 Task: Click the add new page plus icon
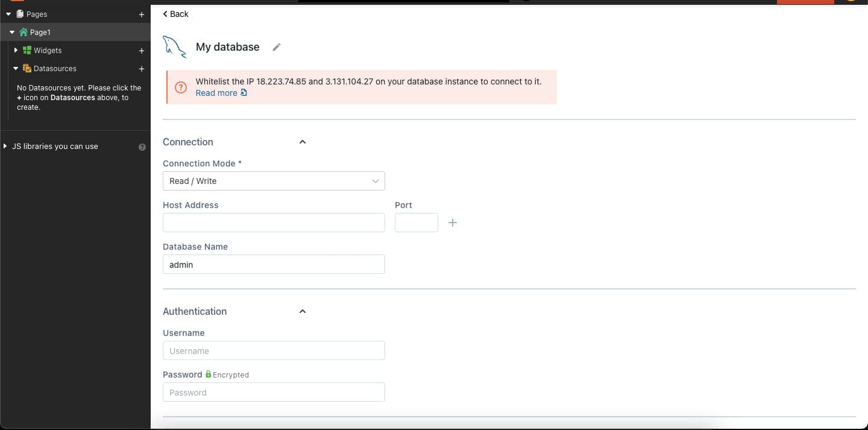tap(142, 14)
